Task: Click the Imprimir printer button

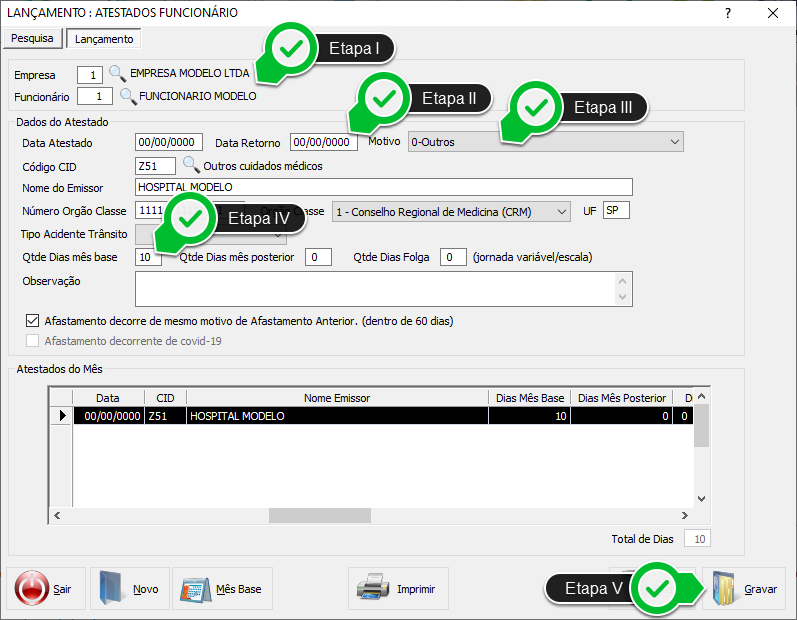Action: click(397, 589)
